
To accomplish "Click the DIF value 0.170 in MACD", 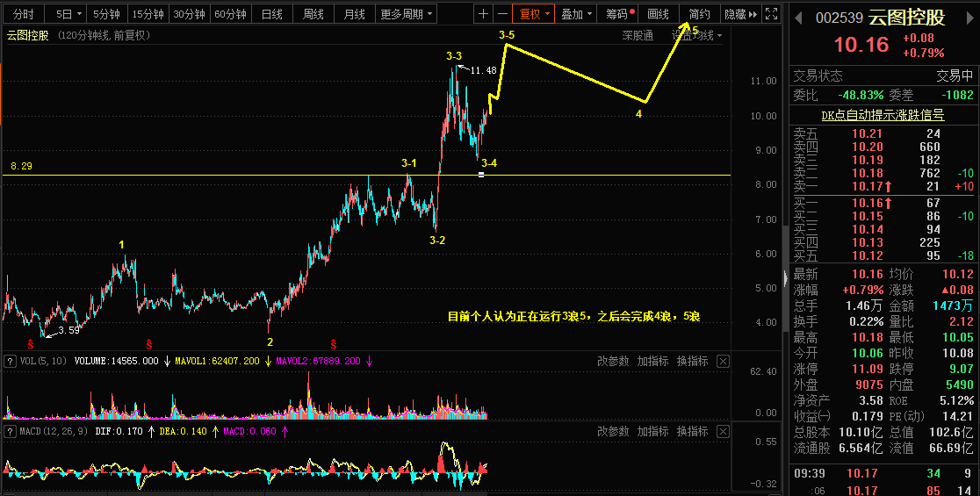I will (x=129, y=431).
